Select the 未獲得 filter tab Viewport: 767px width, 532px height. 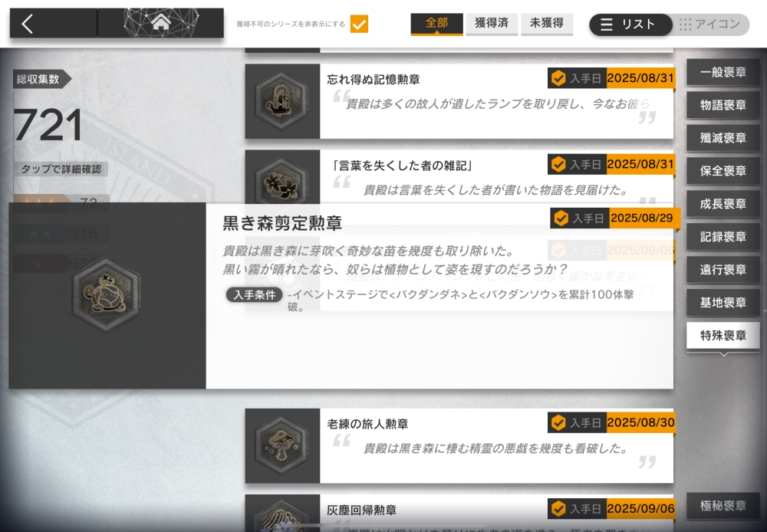coord(547,24)
